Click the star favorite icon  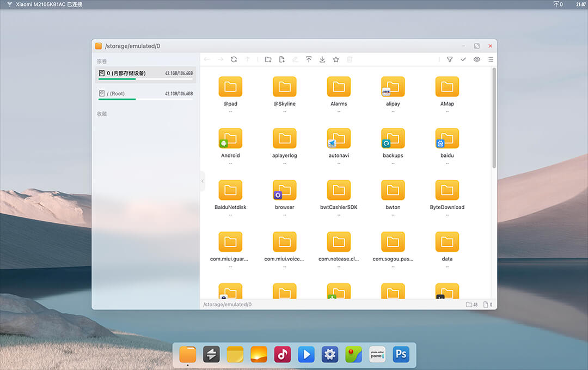[x=336, y=59]
